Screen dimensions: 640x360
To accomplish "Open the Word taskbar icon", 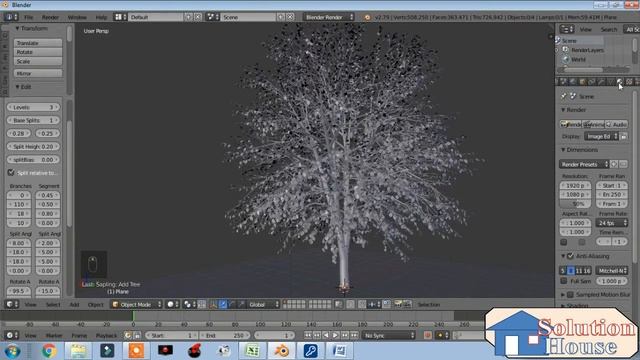I will 339,351.
